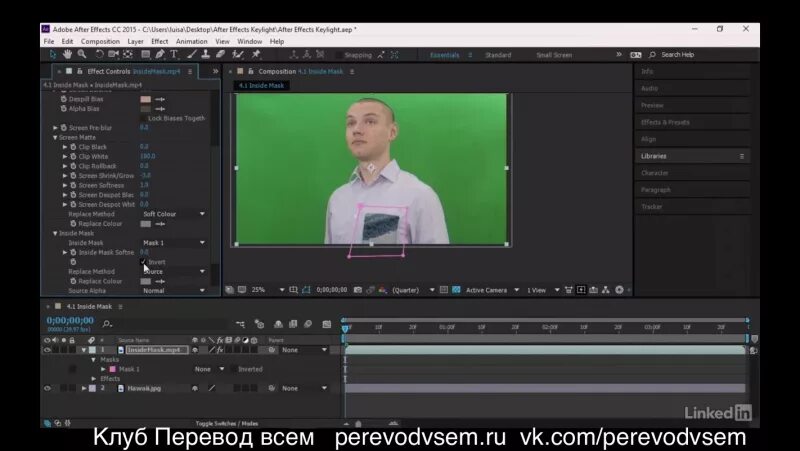Open the Libraries panel

tap(654, 156)
